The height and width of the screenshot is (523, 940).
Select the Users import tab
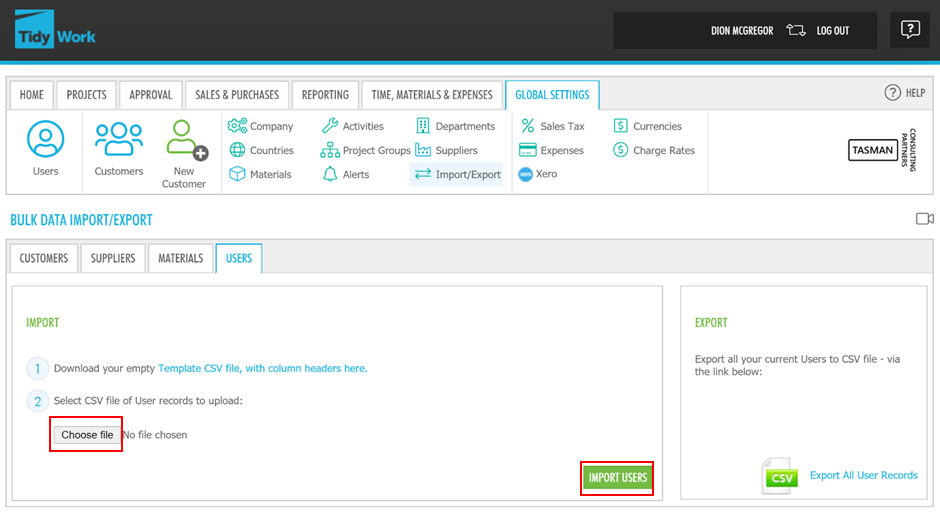pyautogui.click(x=239, y=259)
